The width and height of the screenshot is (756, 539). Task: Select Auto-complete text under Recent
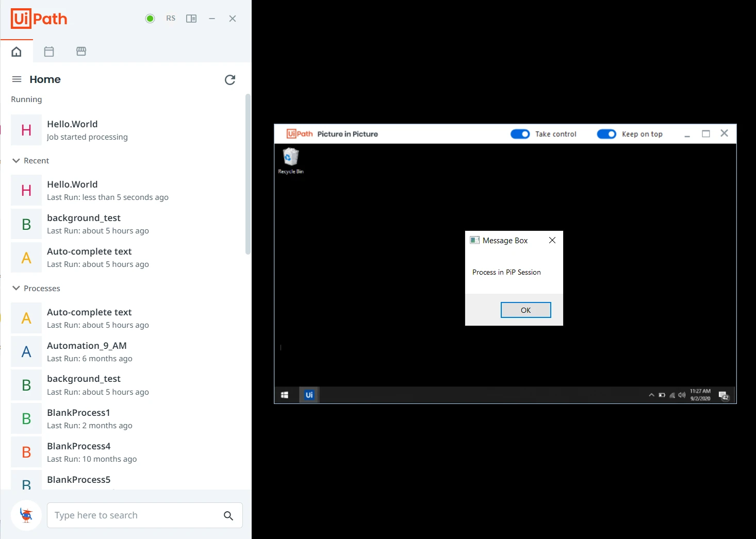[x=126, y=258]
